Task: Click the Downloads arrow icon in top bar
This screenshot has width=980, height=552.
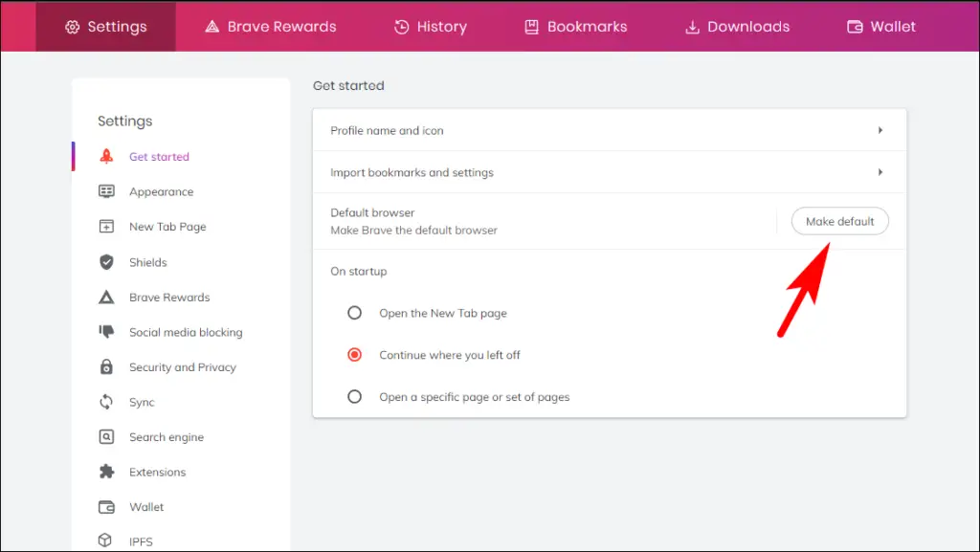Action: pos(692,27)
